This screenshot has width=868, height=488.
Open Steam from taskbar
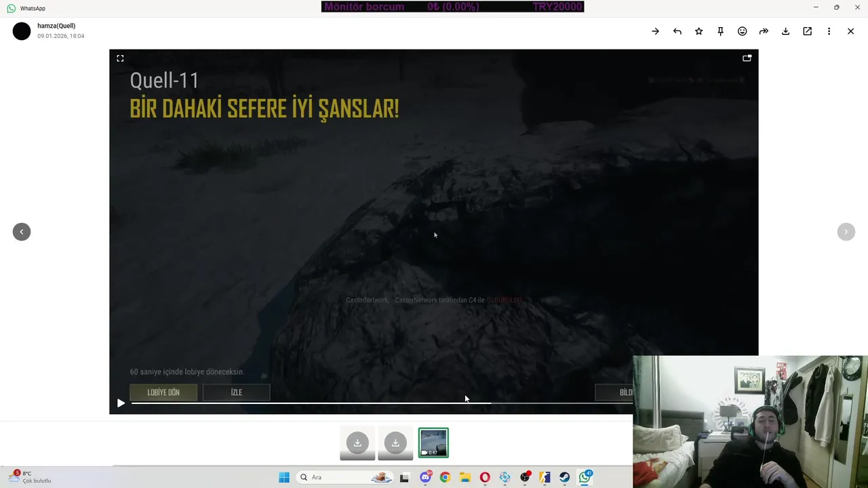564,477
